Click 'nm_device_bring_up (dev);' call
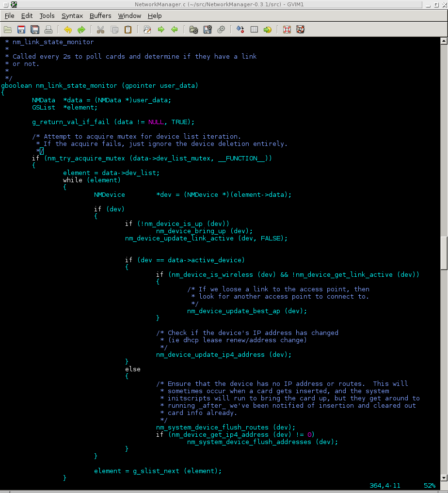 204,231
